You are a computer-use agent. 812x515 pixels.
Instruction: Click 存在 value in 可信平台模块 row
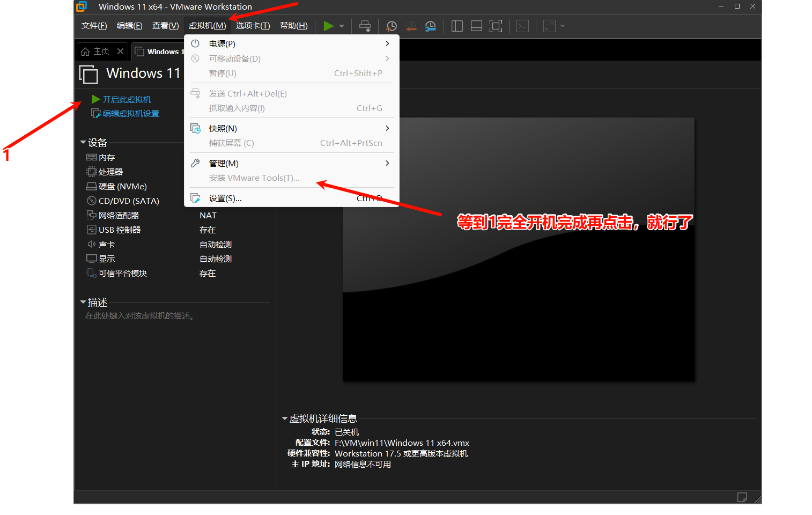tap(208, 273)
